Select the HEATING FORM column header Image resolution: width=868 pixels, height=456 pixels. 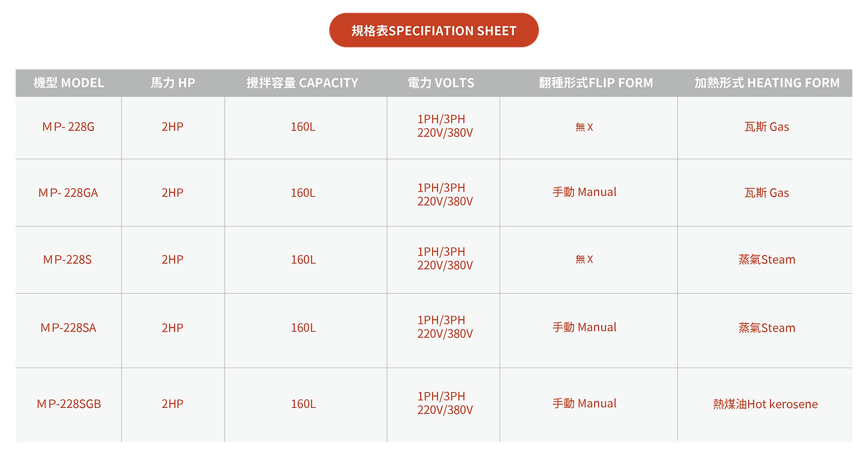(x=767, y=83)
